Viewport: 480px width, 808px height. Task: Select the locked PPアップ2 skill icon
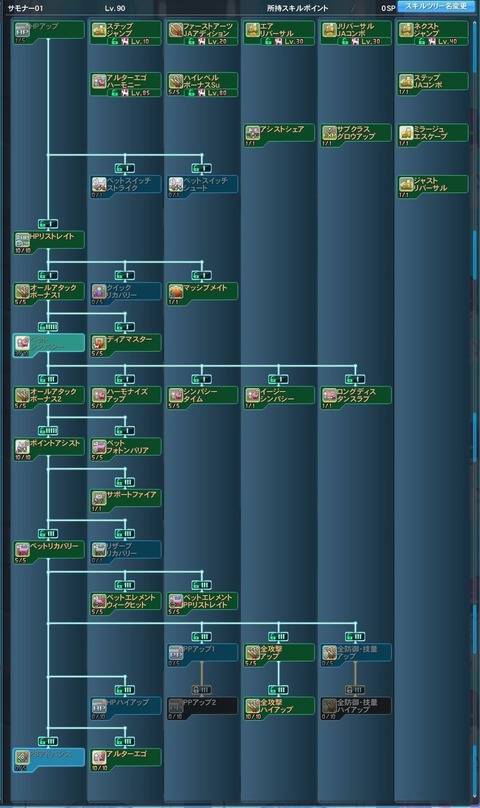tap(175, 706)
